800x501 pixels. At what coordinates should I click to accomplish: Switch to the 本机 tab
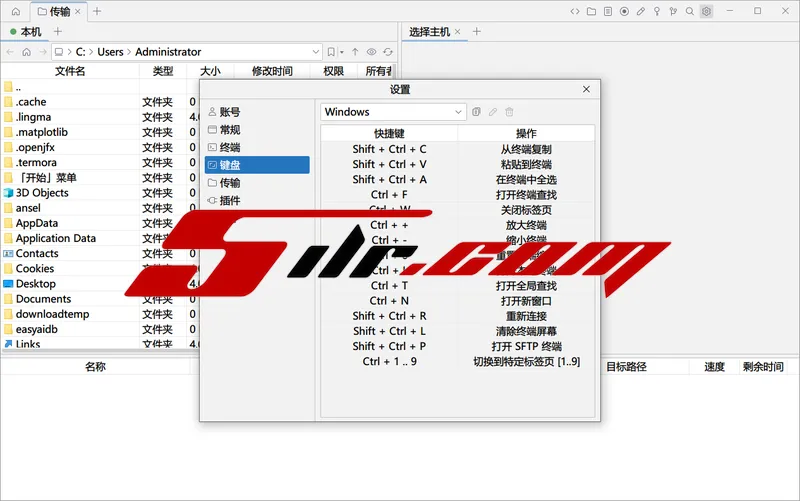point(26,32)
